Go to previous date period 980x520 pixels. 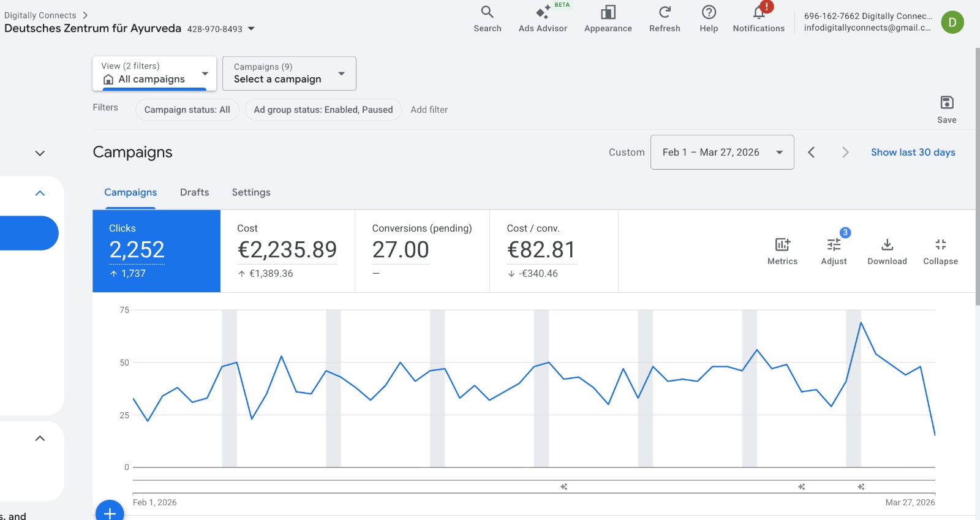(812, 153)
